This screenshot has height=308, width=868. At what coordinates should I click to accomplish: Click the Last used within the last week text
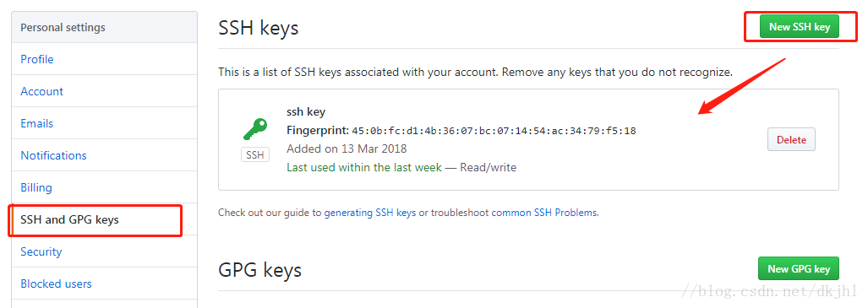tap(364, 167)
